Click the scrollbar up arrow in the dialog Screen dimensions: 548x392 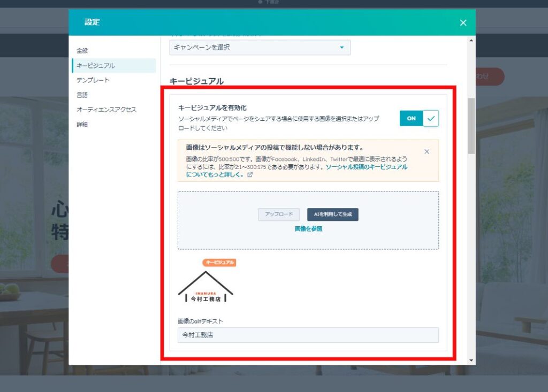click(471, 40)
